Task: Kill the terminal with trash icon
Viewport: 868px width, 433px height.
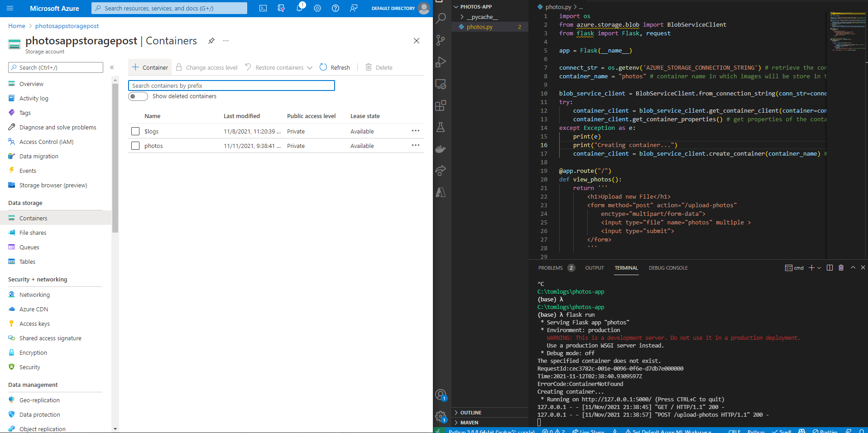Action: pos(841,268)
